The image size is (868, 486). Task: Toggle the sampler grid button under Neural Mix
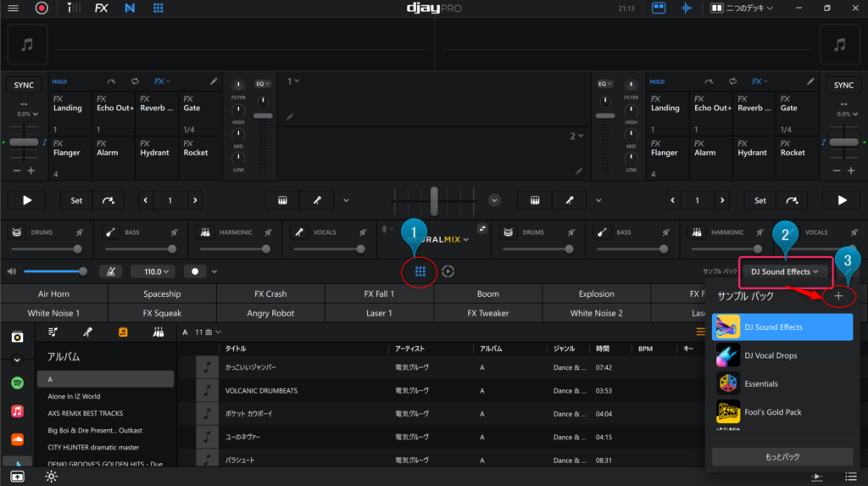click(420, 271)
